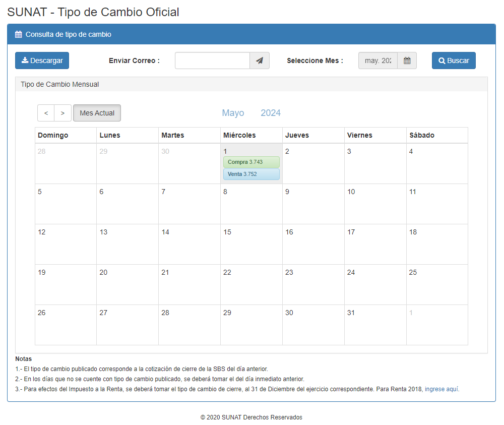Image resolution: width=504 pixels, height=425 pixels.
Task: Select day 17 in the calendar
Action: (375, 245)
